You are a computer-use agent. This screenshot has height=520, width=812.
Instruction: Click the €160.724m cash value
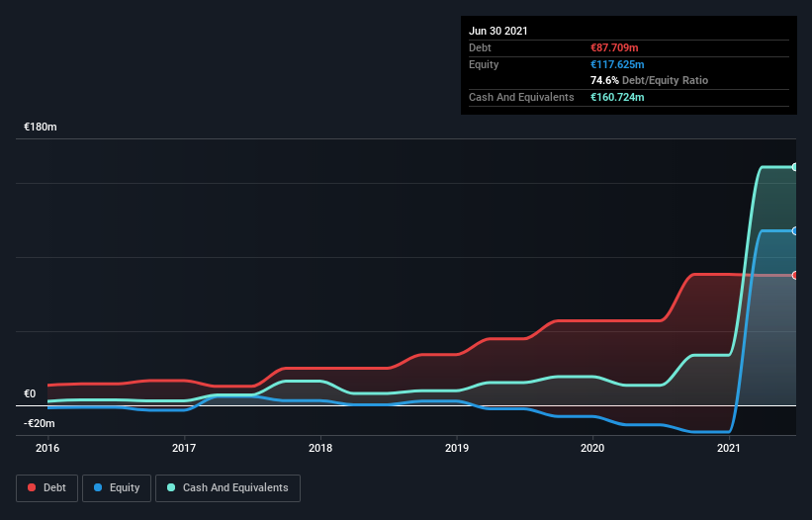617,97
